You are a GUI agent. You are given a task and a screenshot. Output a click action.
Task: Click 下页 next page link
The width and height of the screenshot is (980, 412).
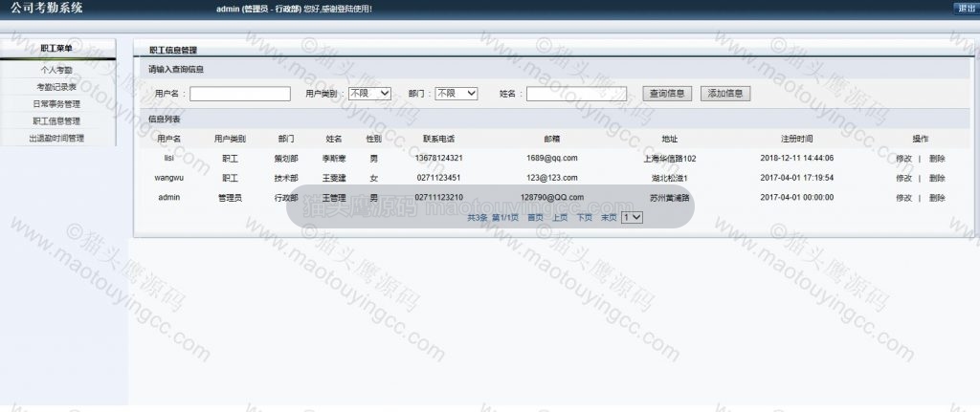click(x=585, y=218)
